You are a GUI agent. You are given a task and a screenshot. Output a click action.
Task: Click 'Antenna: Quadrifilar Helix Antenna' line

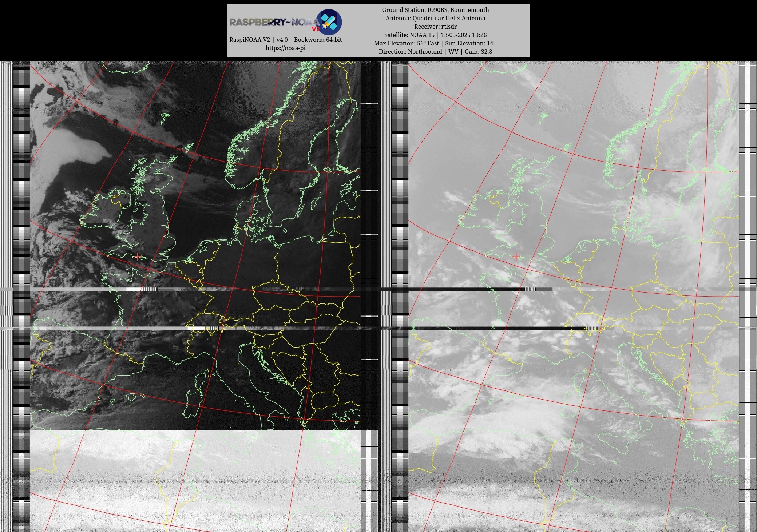[x=435, y=18]
